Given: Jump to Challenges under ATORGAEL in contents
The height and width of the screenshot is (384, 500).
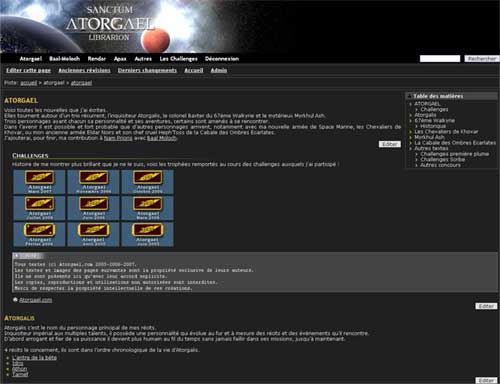Looking at the screenshot, I should 434,109.
